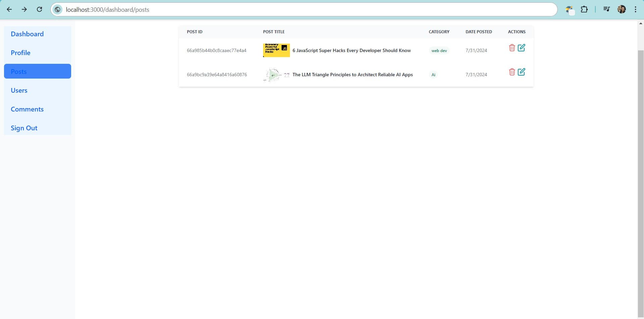The height and width of the screenshot is (319, 644).
Task: Open Dashboard in the sidebar
Action: [27, 34]
